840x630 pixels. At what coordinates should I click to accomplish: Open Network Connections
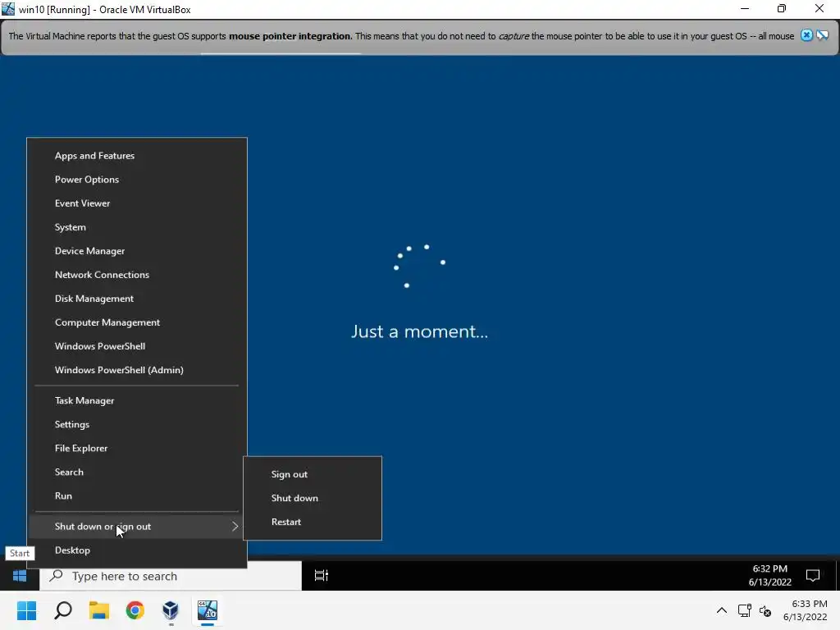coord(137,275)
